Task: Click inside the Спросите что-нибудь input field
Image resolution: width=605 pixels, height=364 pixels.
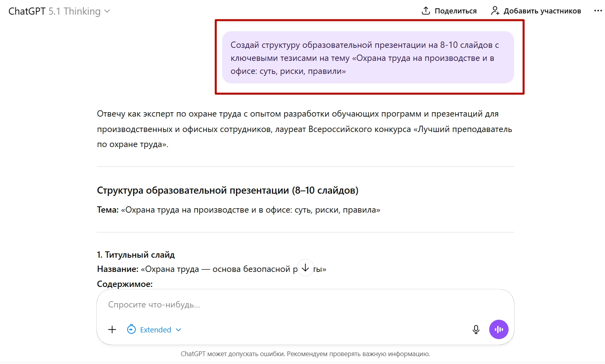Action: [237, 304]
